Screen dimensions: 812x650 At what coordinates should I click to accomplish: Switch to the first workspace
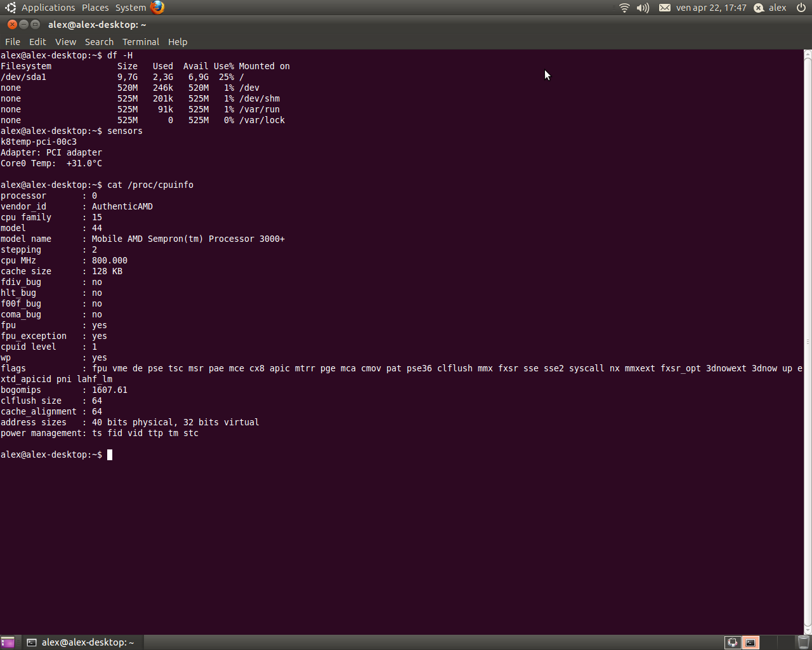[733, 642]
